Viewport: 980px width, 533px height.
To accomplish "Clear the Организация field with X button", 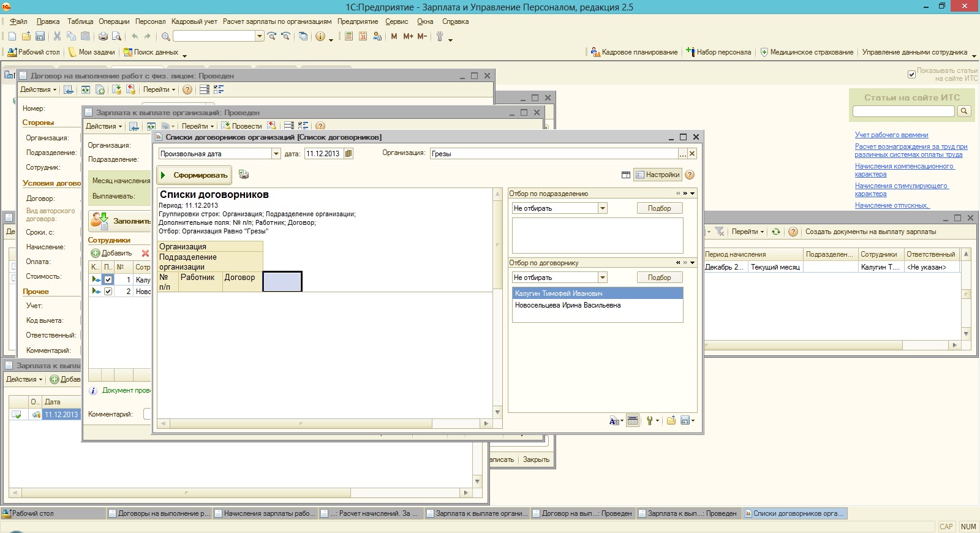I will (692, 154).
